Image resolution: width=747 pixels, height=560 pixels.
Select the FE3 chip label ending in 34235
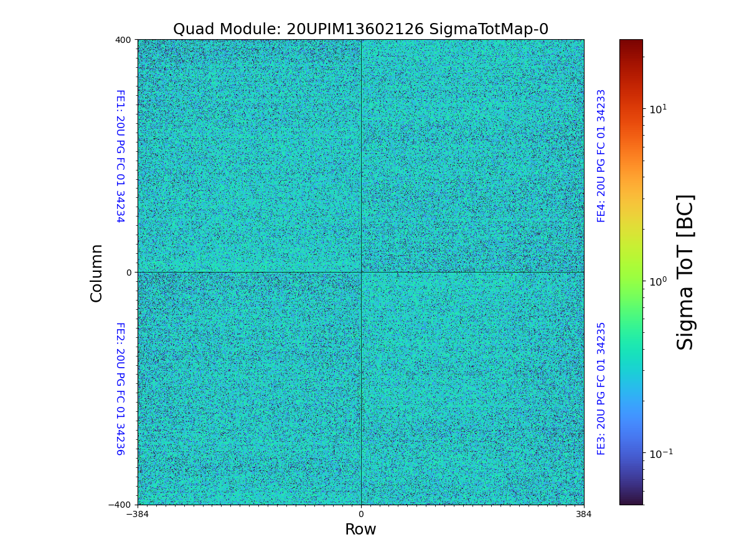click(x=601, y=388)
